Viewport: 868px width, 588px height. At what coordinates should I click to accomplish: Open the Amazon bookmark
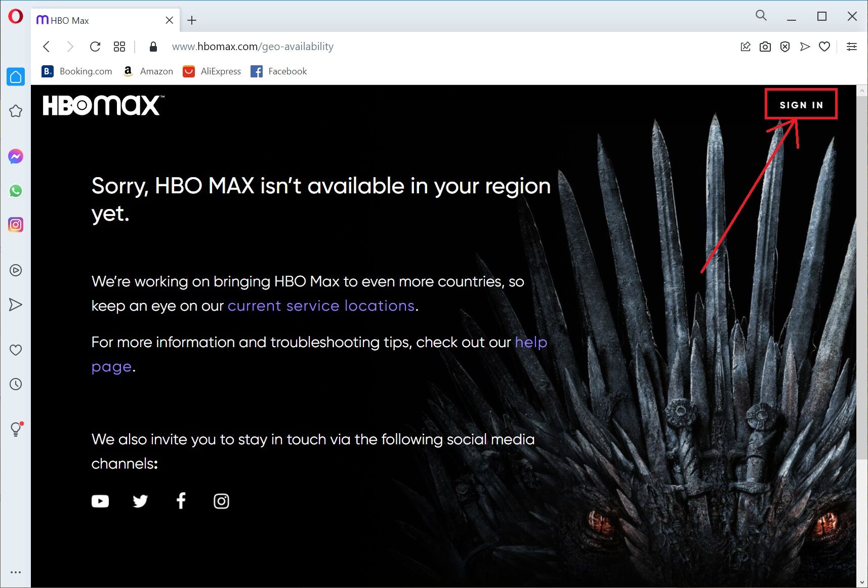coord(148,71)
